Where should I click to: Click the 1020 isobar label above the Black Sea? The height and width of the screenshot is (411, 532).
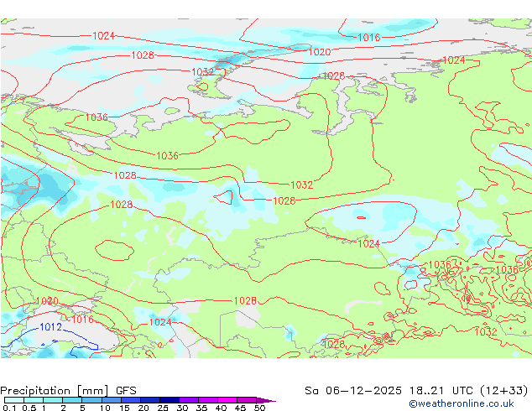pyautogui.click(x=47, y=301)
